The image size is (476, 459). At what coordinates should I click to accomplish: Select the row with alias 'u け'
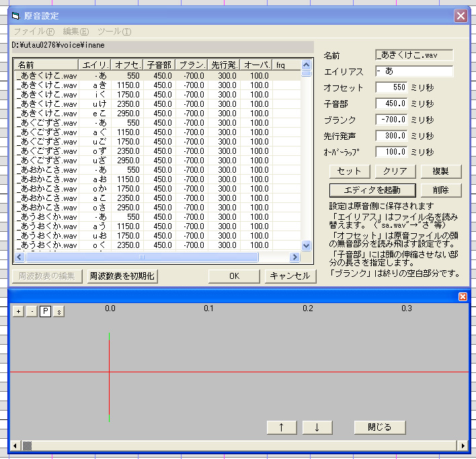(157, 104)
